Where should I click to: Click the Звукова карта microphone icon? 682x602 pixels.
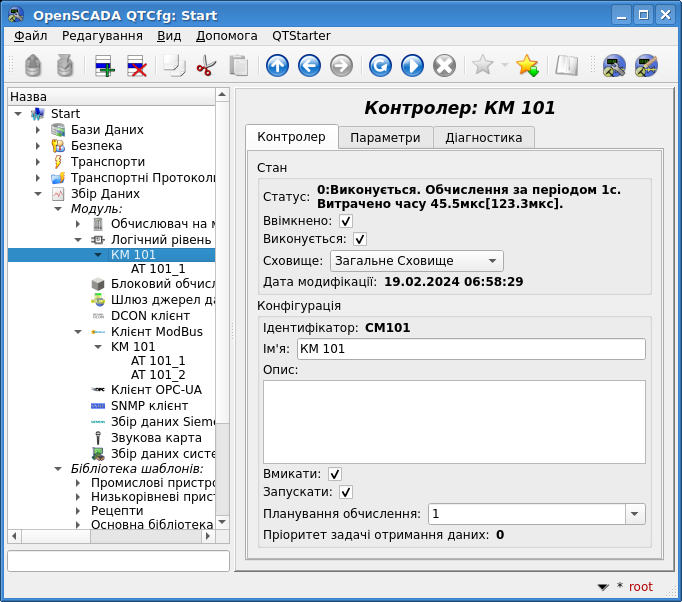(98, 438)
